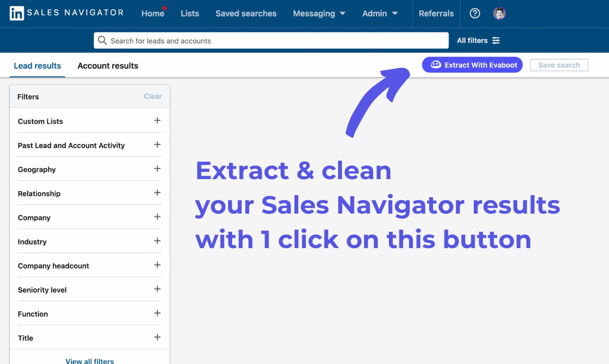Focus the leads and accounts search field

(x=271, y=41)
